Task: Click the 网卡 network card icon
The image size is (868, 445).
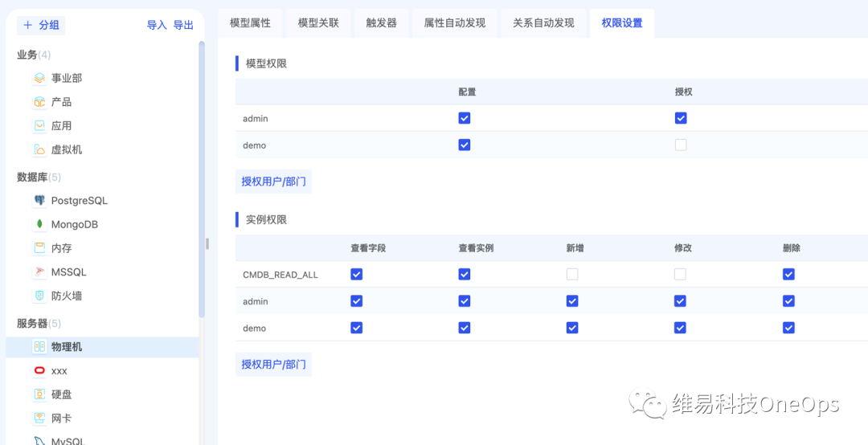Action: tap(39, 418)
